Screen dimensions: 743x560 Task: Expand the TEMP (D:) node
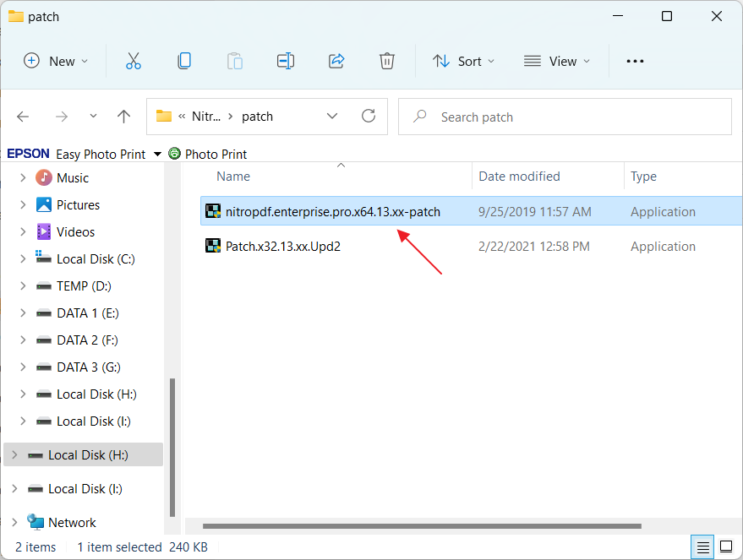[x=23, y=286]
